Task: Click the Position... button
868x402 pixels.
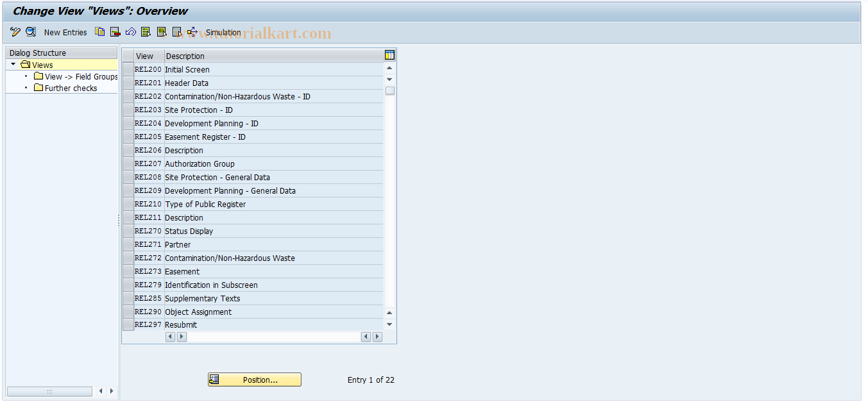Action: coord(255,380)
